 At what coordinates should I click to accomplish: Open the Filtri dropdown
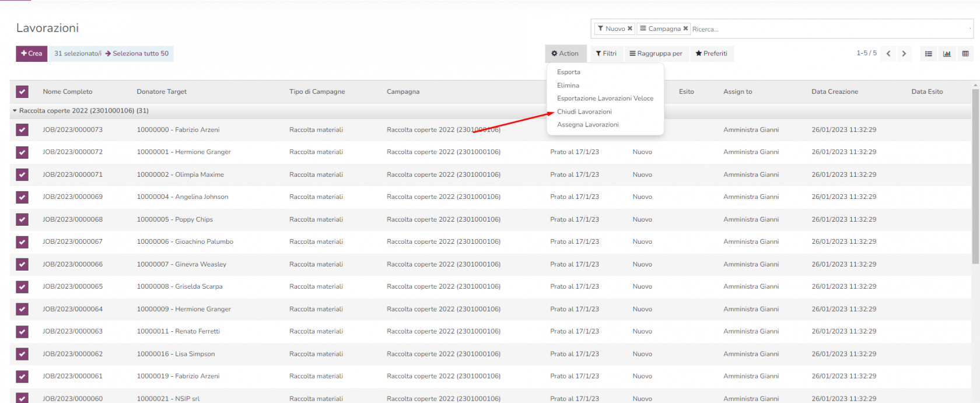606,54
